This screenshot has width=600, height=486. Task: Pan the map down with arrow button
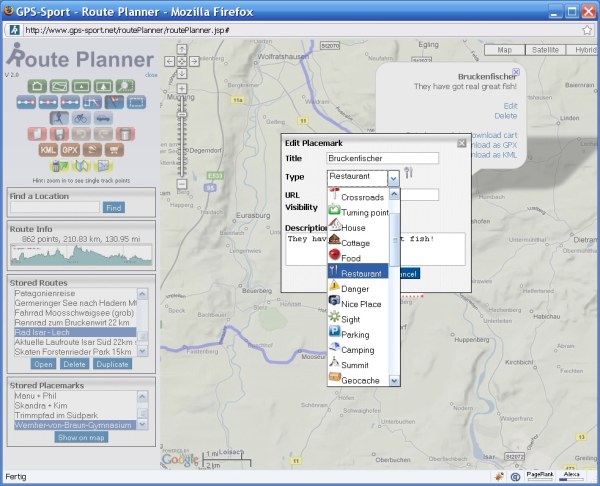point(182,73)
